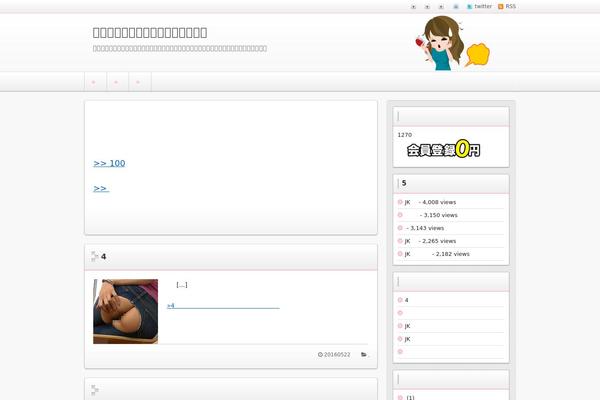Open the RSS feed link
600x400 pixels.
click(x=507, y=7)
